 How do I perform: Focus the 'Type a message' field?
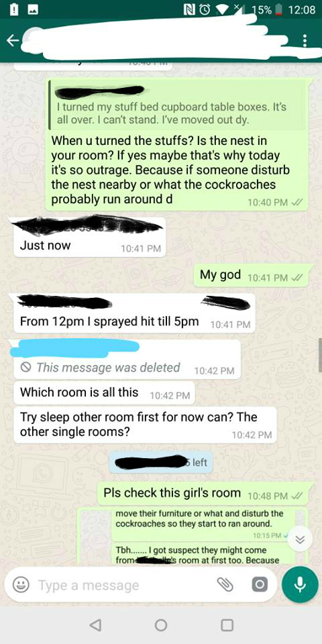(x=123, y=585)
